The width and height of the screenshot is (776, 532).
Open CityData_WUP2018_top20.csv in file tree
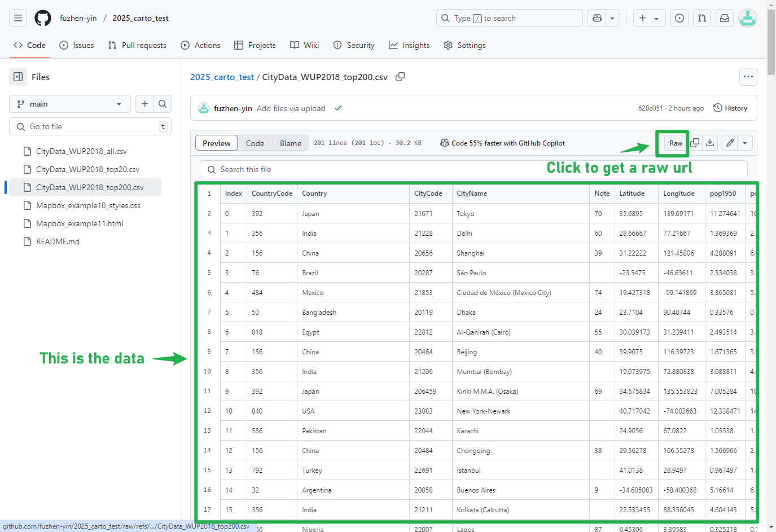[87, 169]
